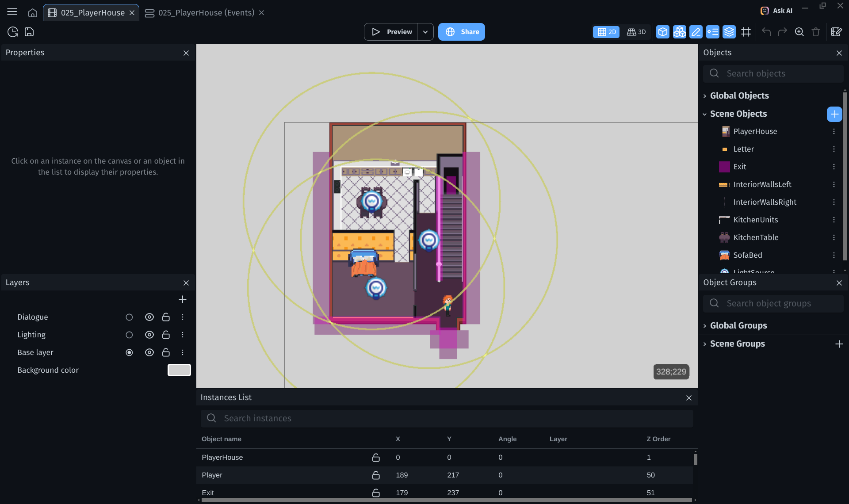Open the object groups panel icon
849x504 pixels.
679,32
